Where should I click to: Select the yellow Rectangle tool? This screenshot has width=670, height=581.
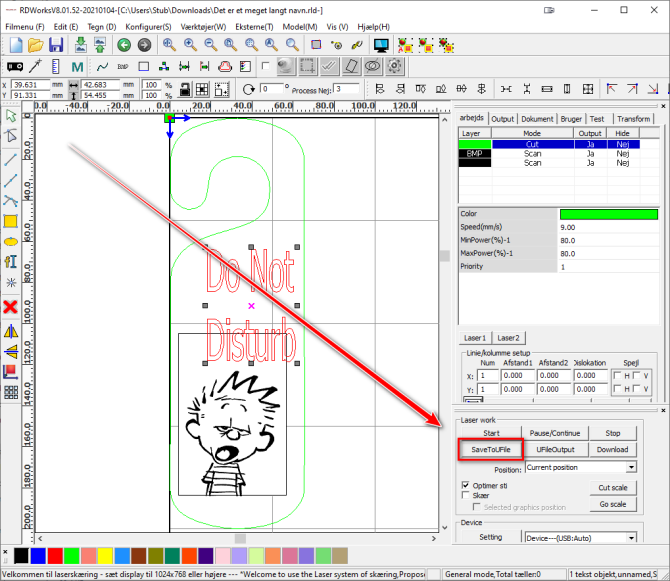pos(11,221)
